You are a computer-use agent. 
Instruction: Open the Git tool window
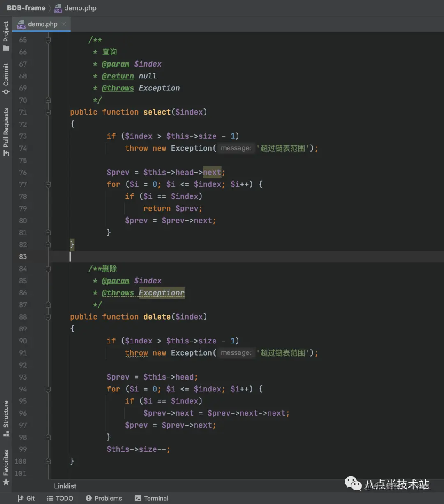(26, 498)
